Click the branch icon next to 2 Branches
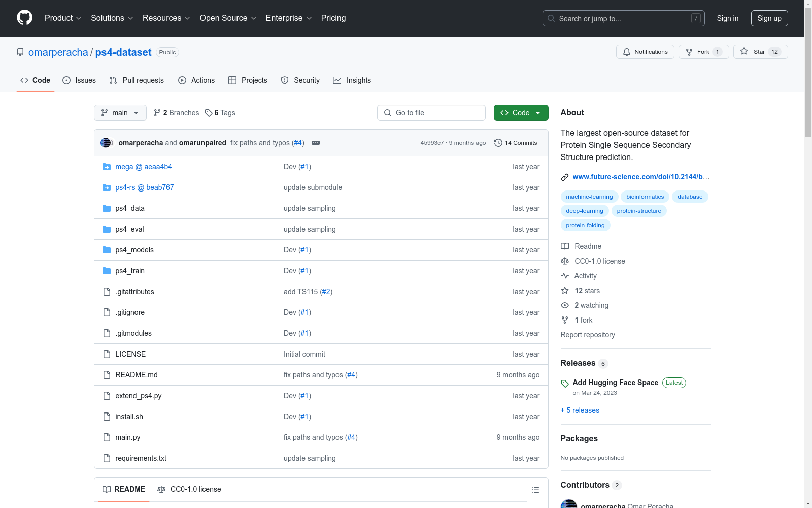This screenshot has height=508, width=812. (x=157, y=113)
